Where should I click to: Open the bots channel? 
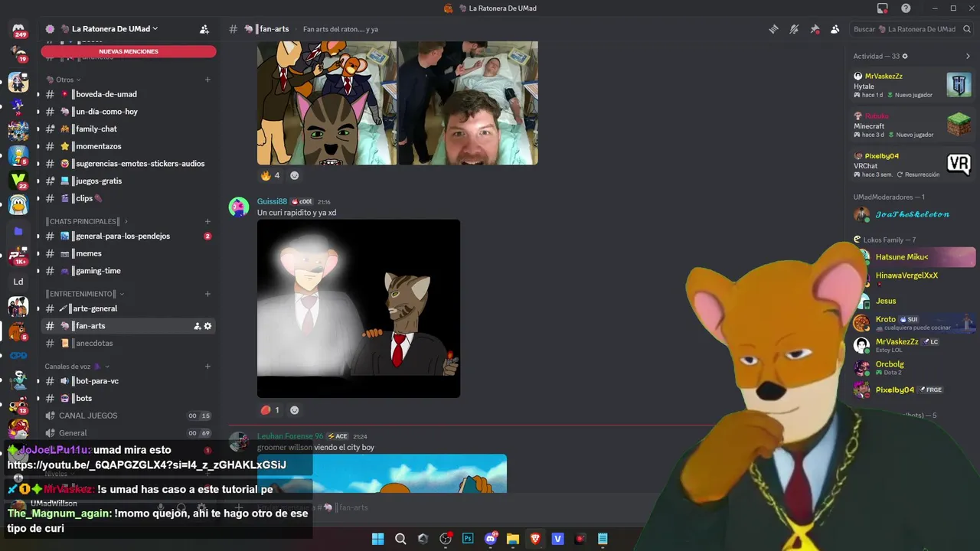click(x=127, y=399)
